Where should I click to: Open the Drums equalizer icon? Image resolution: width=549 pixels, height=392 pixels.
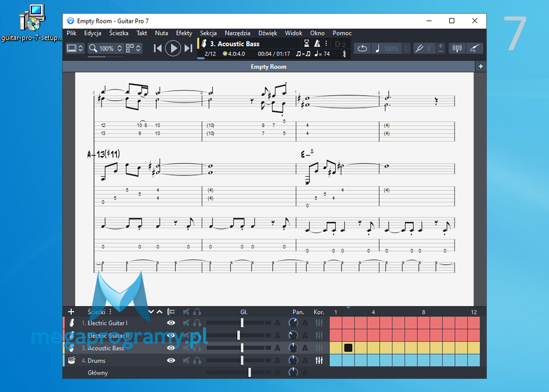click(x=319, y=360)
